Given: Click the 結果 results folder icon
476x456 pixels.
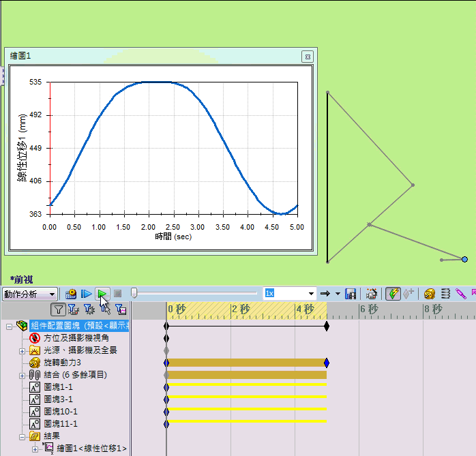Looking at the screenshot, I should (35, 436).
